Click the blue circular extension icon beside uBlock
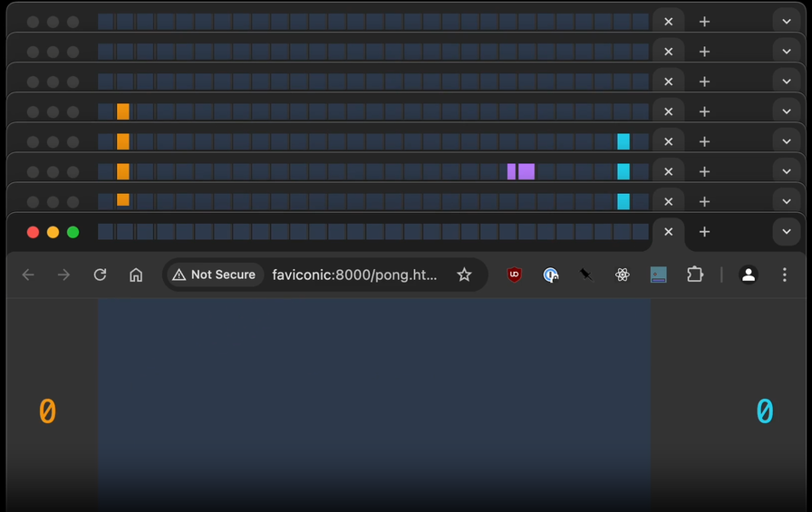The height and width of the screenshot is (512, 812). coord(550,275)
